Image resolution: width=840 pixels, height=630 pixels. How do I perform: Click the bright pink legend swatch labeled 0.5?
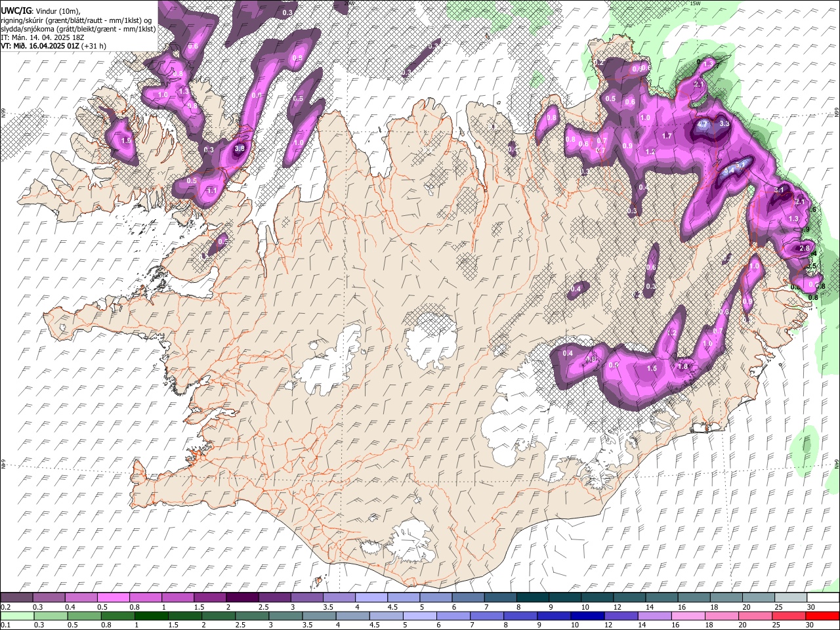pyautogui.click(x=113, y=598)
